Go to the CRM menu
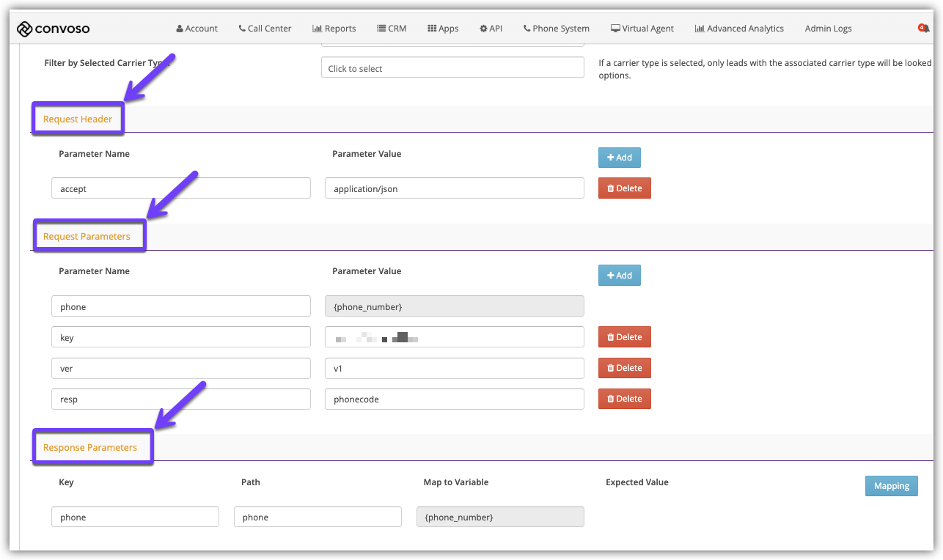 point(392,29)
